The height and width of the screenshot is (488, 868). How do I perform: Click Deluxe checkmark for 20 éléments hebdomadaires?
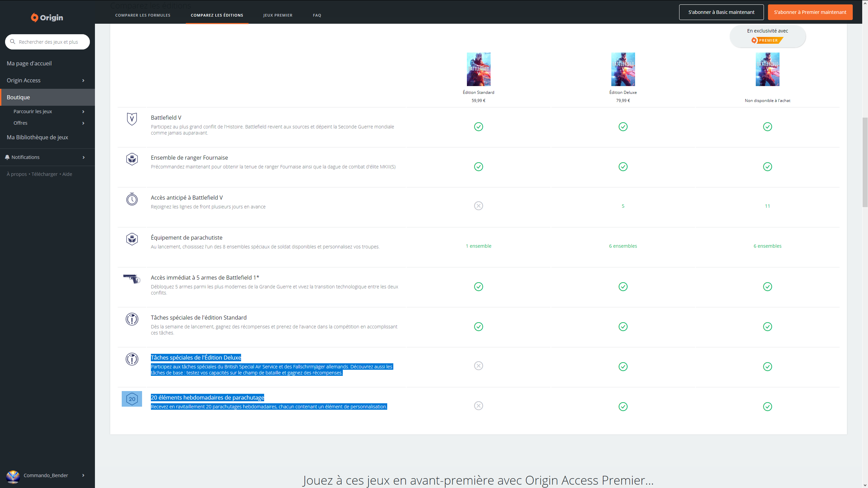[x=623, y=407]
